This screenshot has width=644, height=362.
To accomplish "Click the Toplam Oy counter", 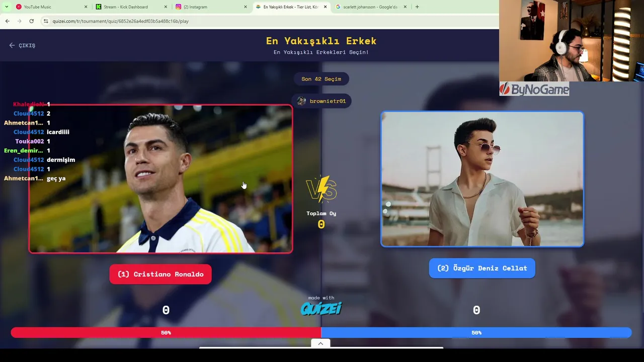I will [321, 220].
